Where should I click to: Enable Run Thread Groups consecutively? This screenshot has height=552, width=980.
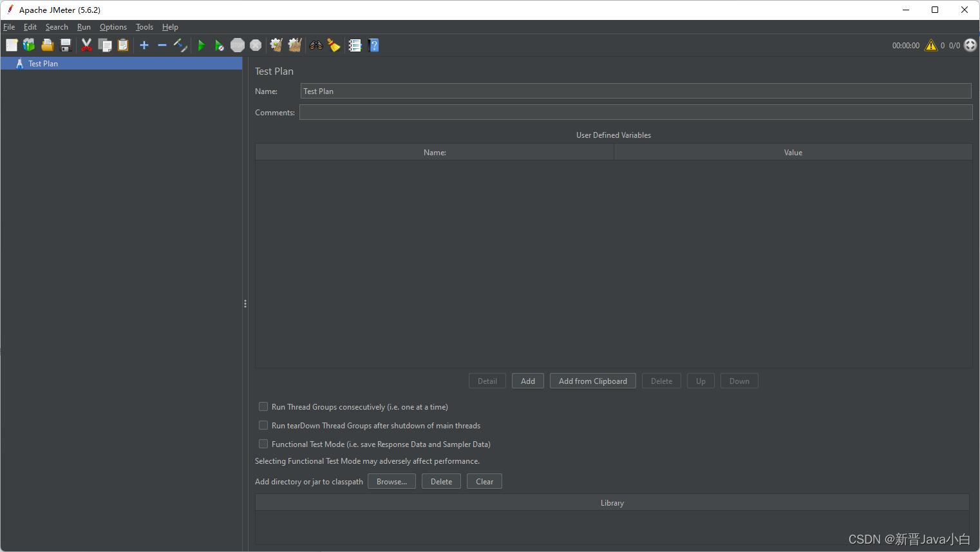(x=263, y=406)
